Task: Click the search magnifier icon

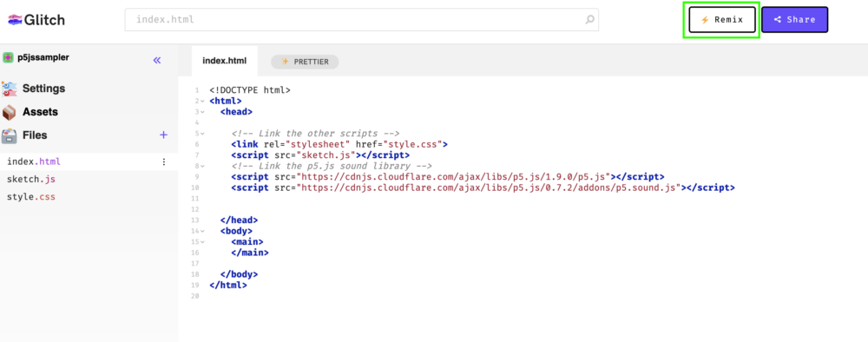Action: (590, 20)
